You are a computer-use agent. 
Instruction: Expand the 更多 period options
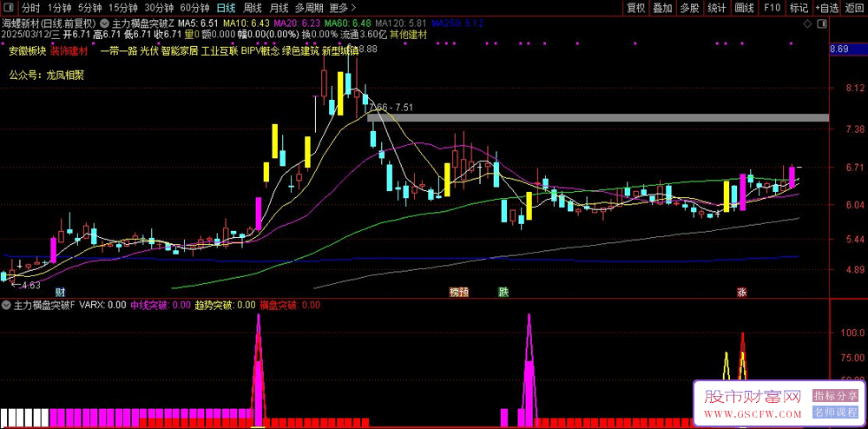pyautogui.click(x=343, y=8)
